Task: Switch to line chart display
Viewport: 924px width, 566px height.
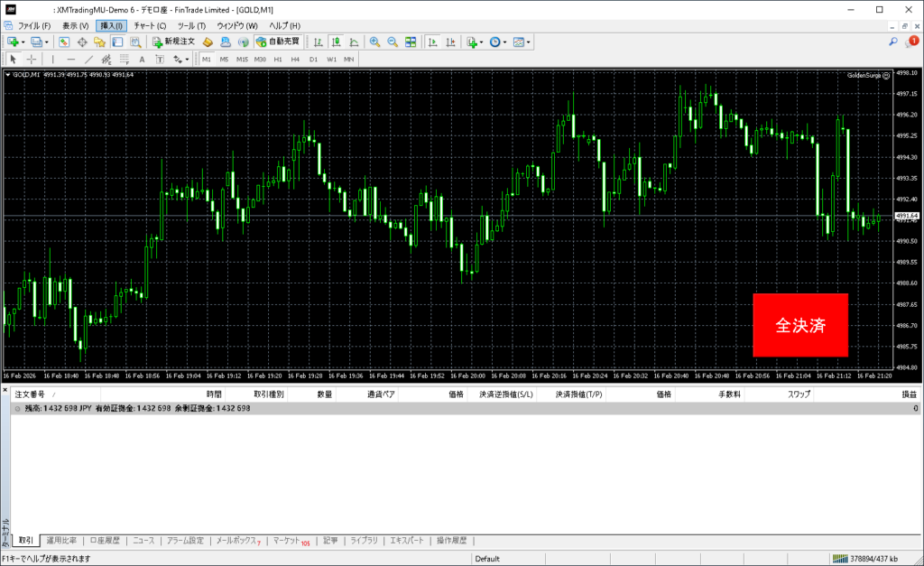Action: 353,42
